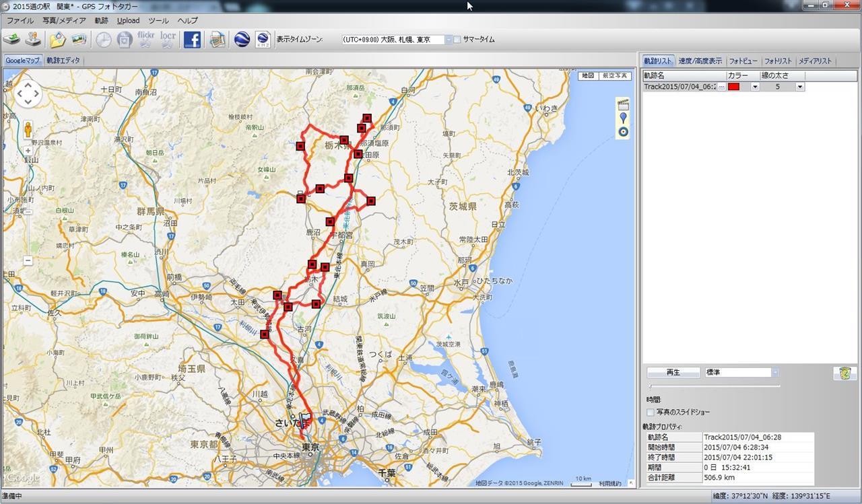Open the track color dropdown arrow

coord(755,87)
